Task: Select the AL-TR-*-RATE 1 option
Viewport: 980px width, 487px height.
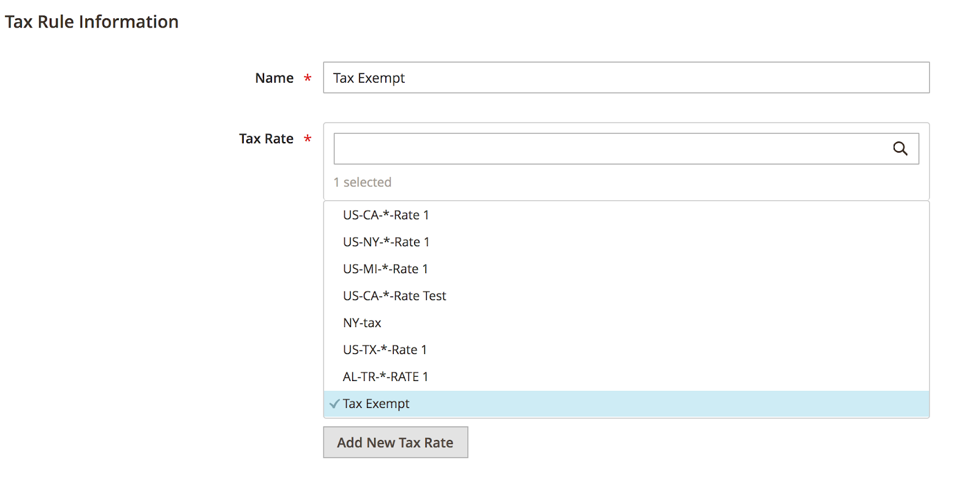Action: click(626, 377)
